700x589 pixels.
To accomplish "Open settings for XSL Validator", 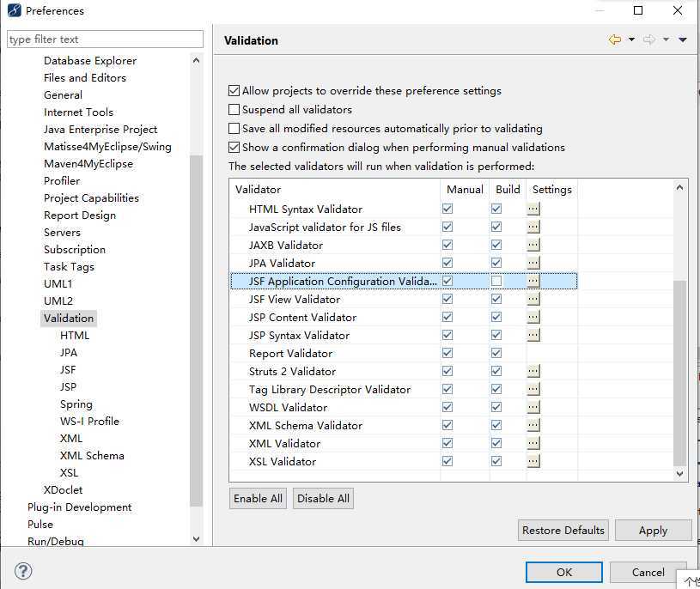I will (533, 461).
